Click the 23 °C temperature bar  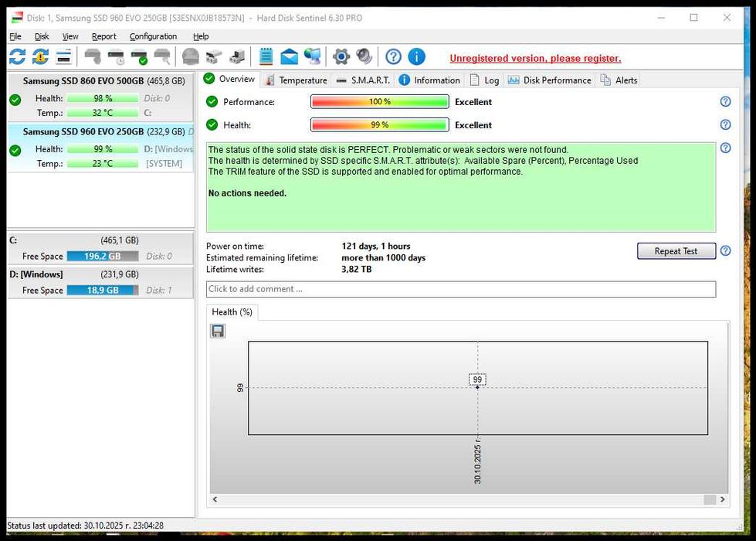click(103, 164)
